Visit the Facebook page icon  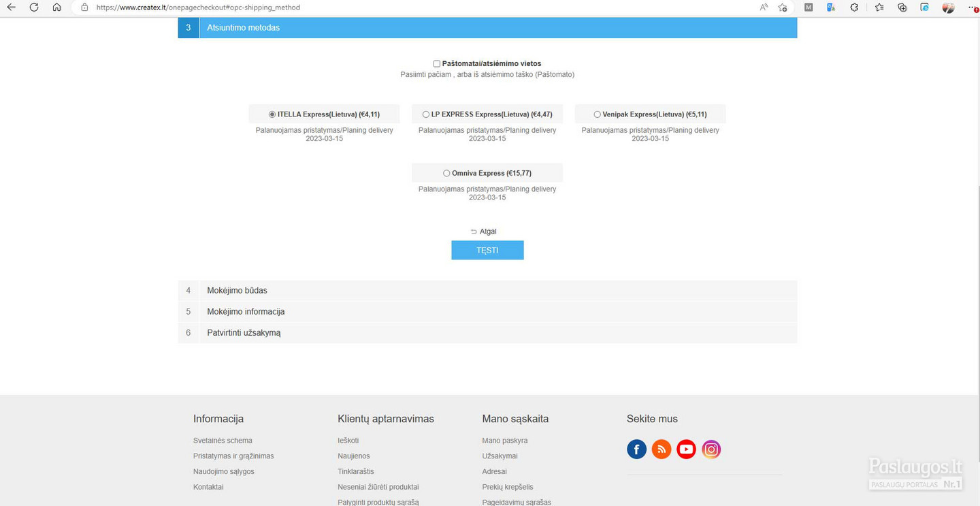[636, 449]
